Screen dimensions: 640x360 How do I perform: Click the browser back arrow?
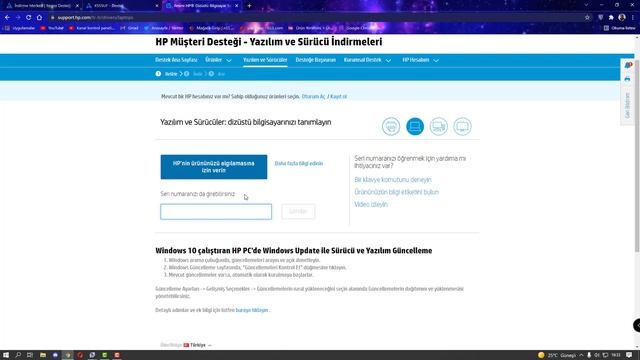pyautogui.click(x=7, y=18)
